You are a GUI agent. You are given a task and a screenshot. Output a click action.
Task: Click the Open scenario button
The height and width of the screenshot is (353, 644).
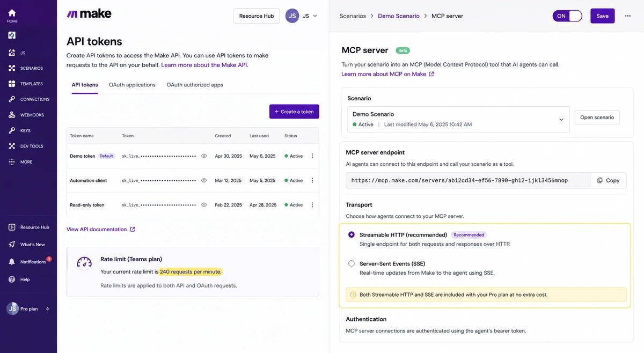coord(597,117)
